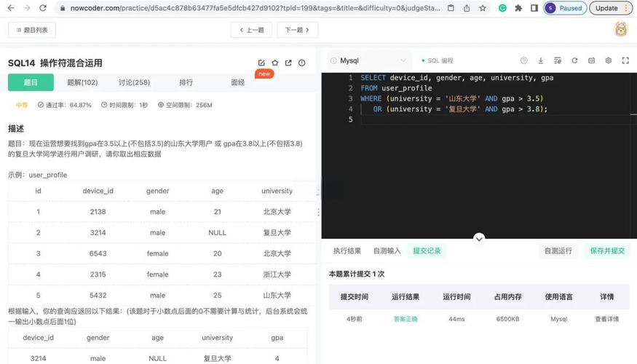The height and width of the screenshot is (364, 637).
Task: Click the new badge near 面经
Action: coord(264,74)
